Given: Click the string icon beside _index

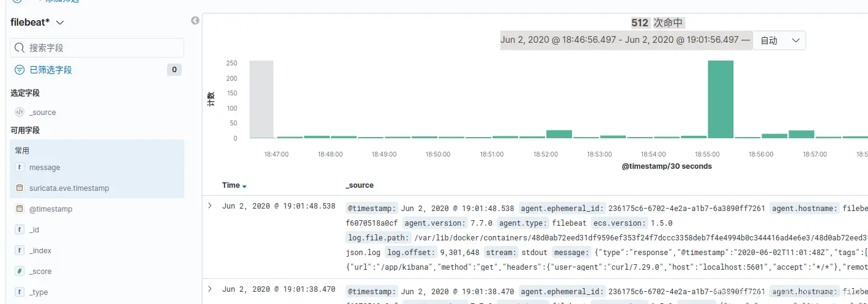Looking at the screenshot, I should pos(20,251).
